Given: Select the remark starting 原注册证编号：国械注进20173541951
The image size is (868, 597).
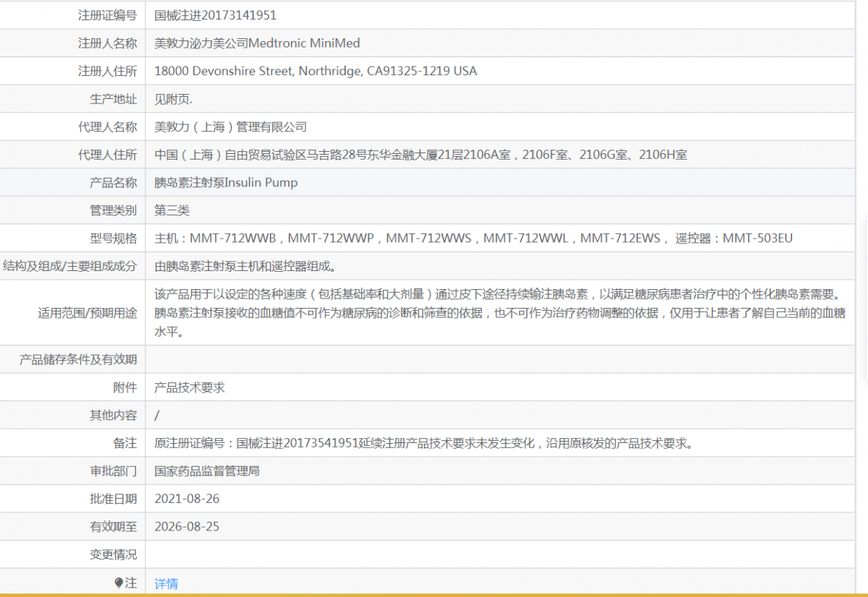Looking at the screenshot, I should [x=425, y=443].
